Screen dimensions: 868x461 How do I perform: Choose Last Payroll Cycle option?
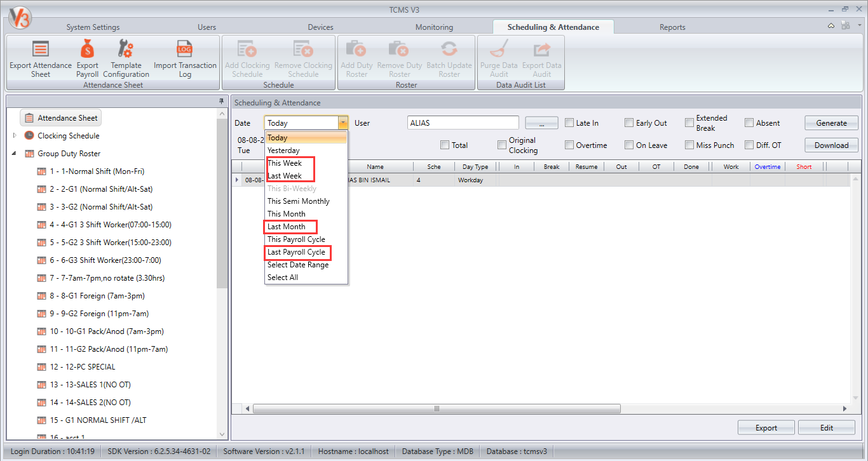306,252
